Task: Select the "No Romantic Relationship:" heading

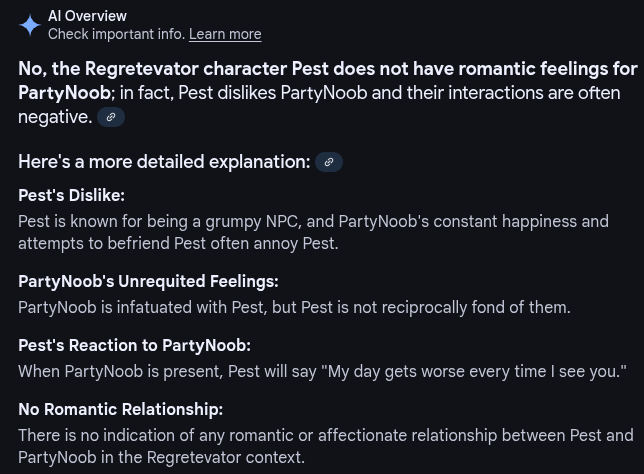Action: click(x=120, y=409)
